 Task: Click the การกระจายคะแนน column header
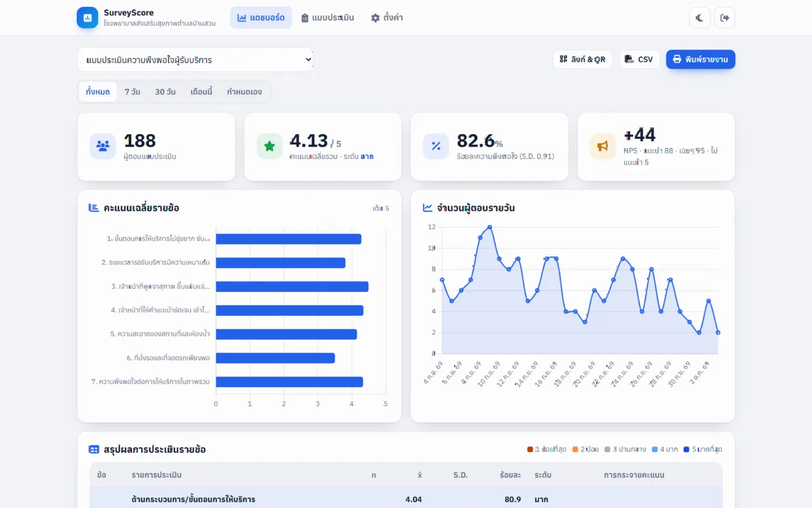634,475
